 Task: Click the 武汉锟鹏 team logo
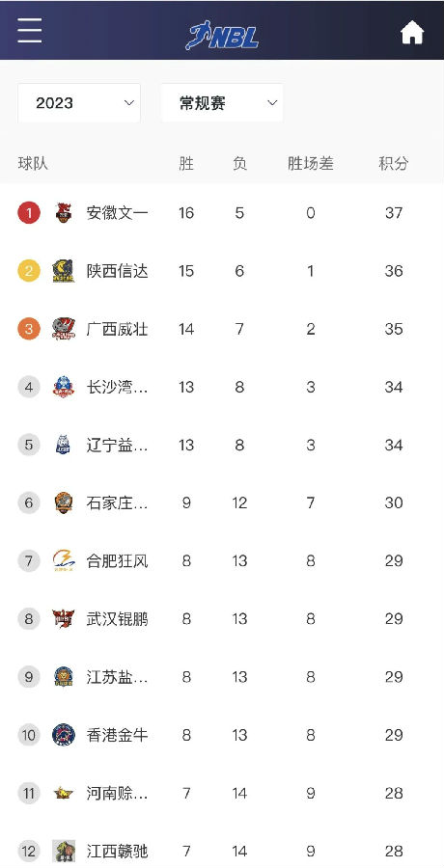tap(64, 619)
